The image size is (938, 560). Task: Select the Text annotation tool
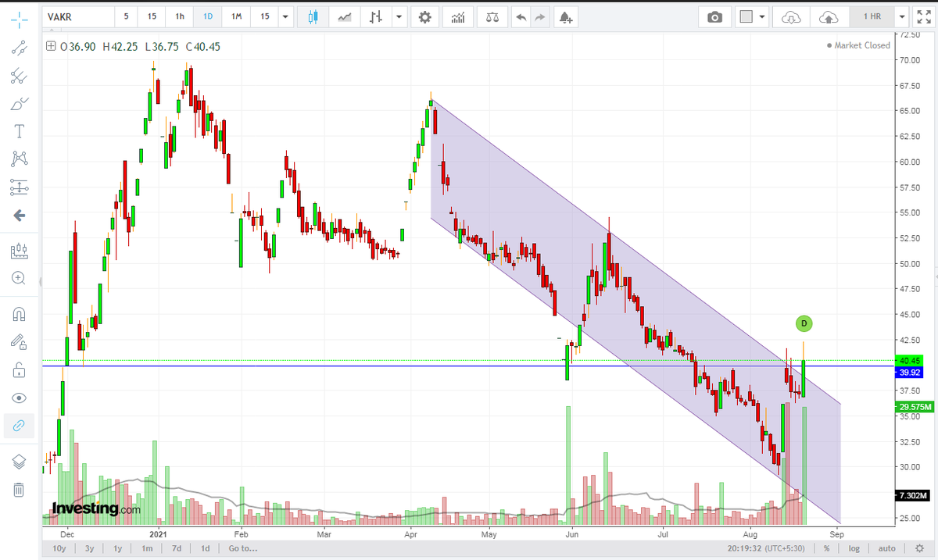20,130
